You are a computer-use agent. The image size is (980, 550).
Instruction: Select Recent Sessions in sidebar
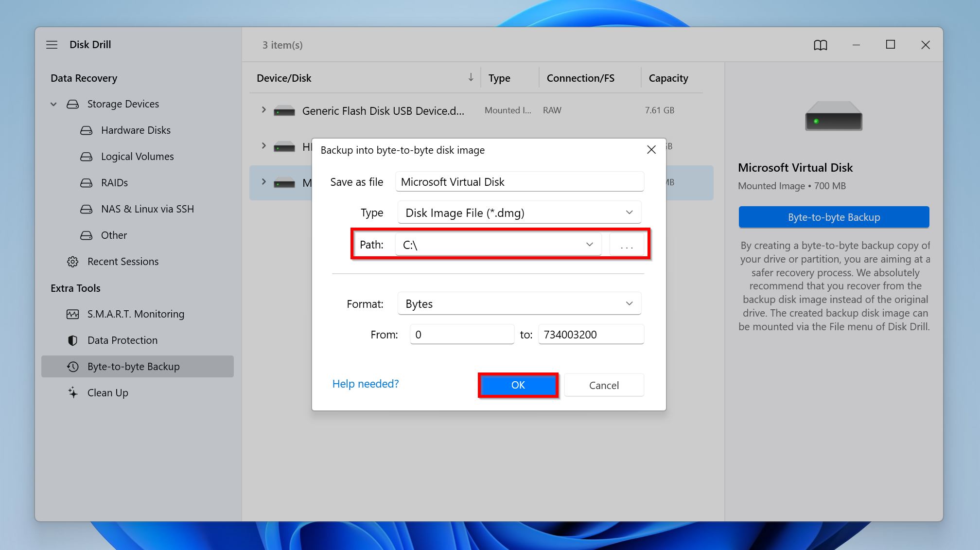[x=123, y=261]
